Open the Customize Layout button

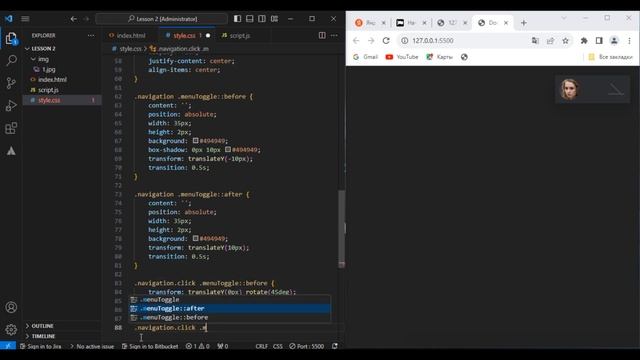tap(275, 19)
